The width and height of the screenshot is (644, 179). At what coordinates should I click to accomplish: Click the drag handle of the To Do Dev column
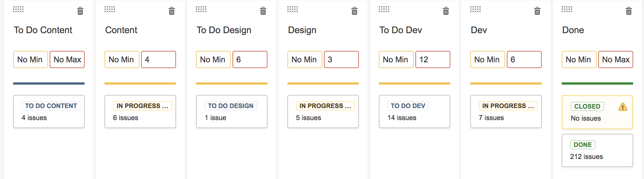point(383,9)
